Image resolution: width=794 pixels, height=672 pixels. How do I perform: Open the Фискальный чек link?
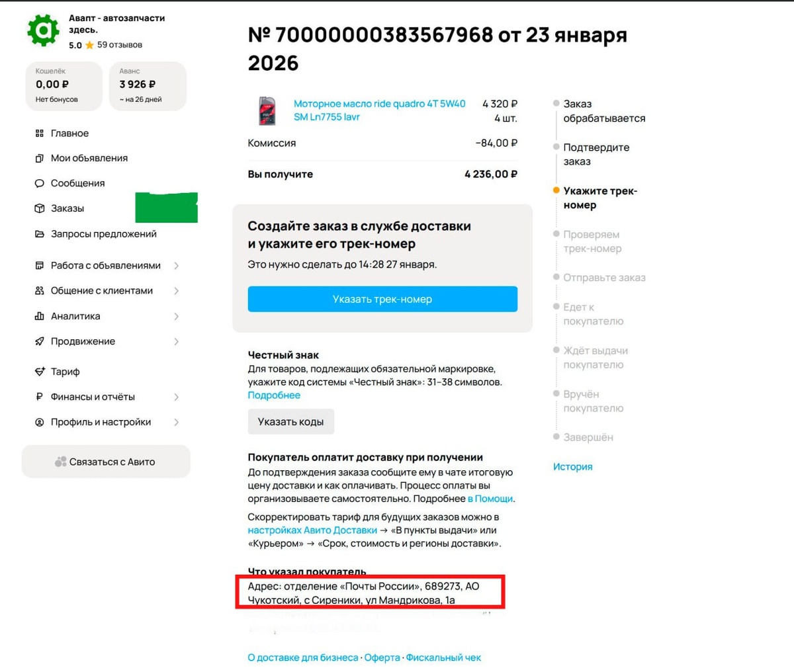click(443, 657)
